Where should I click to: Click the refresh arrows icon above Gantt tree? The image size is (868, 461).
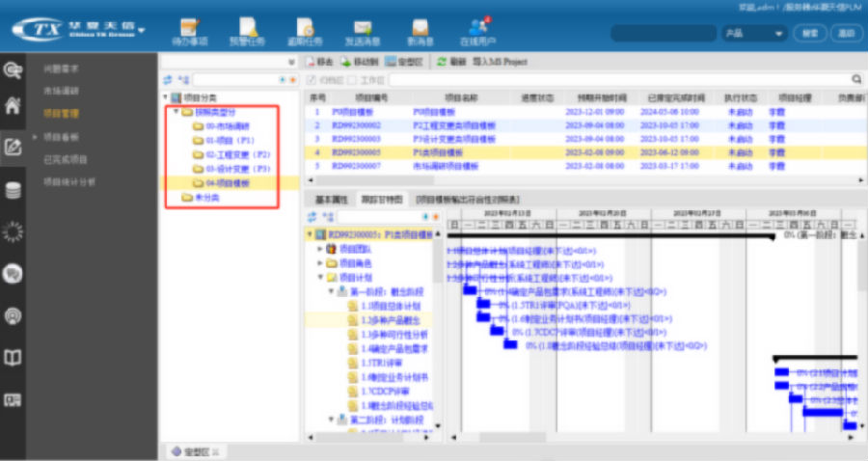click(312, 217)
